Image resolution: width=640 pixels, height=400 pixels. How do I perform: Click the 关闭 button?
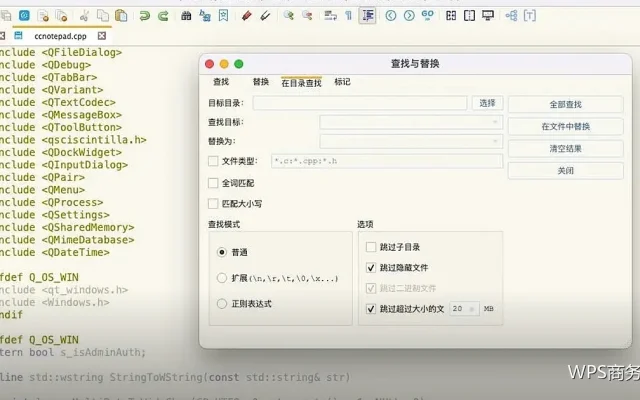pos(565,171)
